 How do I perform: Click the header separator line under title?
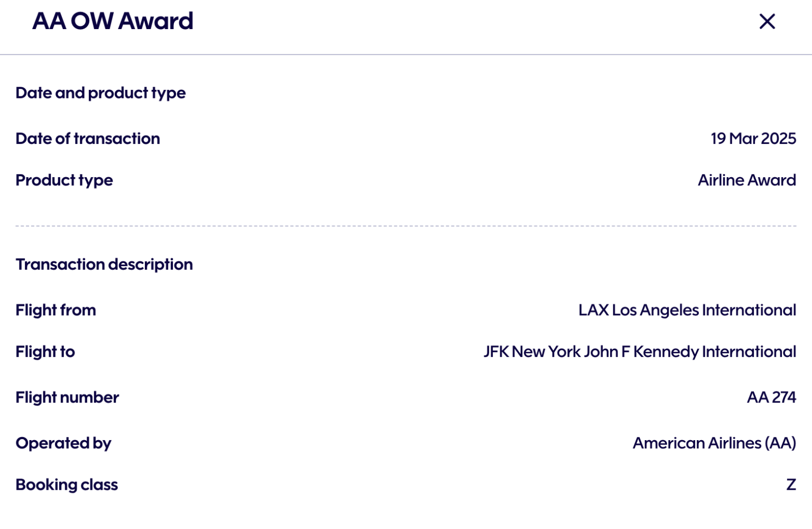(x=406, y=54)
